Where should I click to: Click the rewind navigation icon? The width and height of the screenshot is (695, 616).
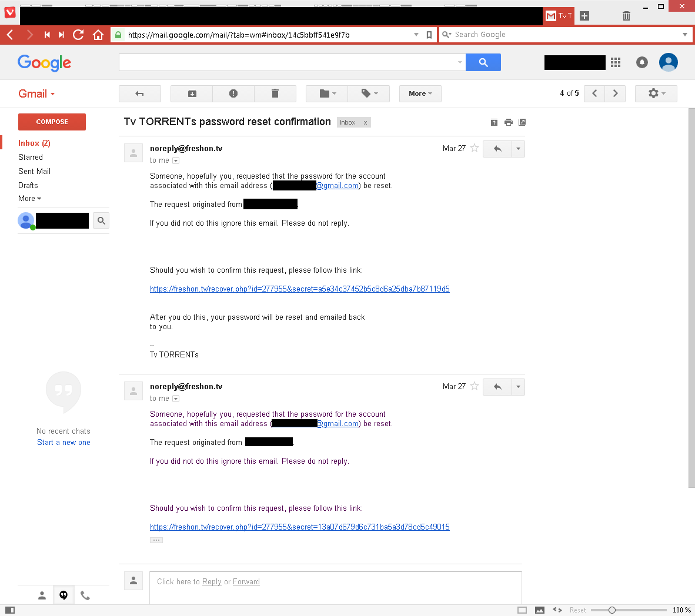(46, 35)
